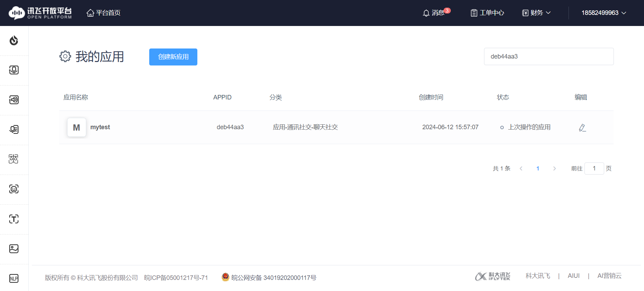644x291 pixels.
Task: Open 皖ICP备05001217号-71 footer link
Action: pos(176,278)
